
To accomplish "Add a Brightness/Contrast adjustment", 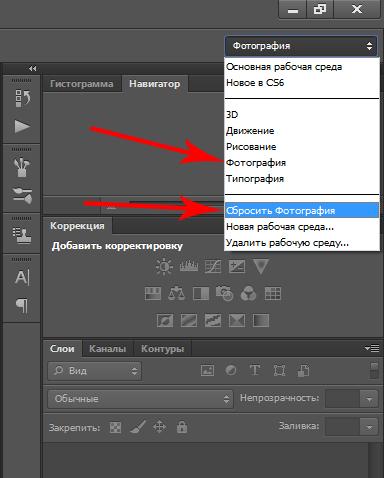I will pyautogui.click(x=164, y=267).
